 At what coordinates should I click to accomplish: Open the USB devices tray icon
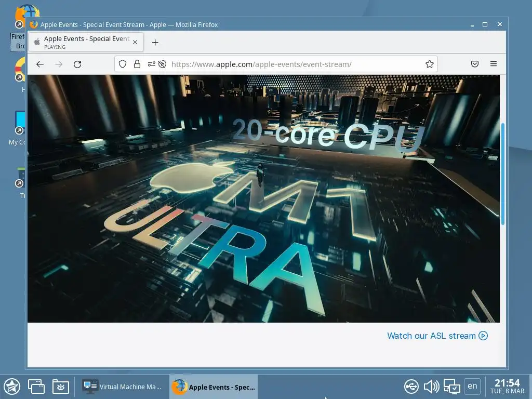click(x=411, y=387)
